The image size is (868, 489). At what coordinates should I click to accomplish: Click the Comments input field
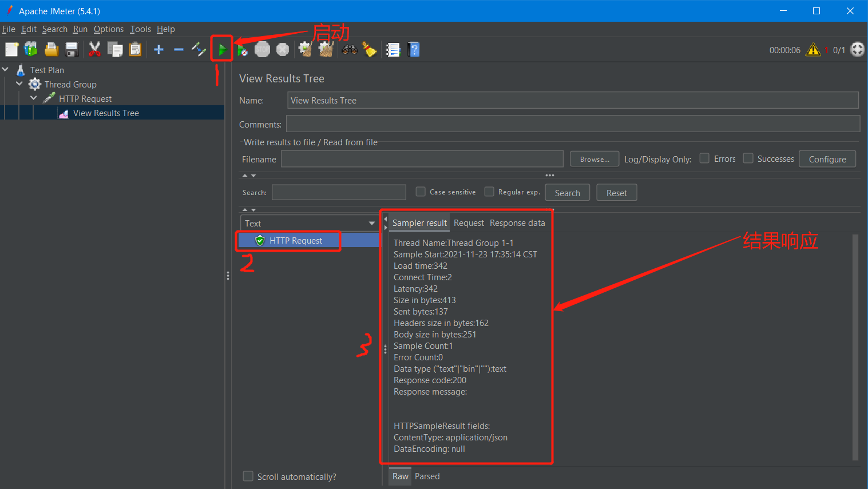click(x=573, y=124)
